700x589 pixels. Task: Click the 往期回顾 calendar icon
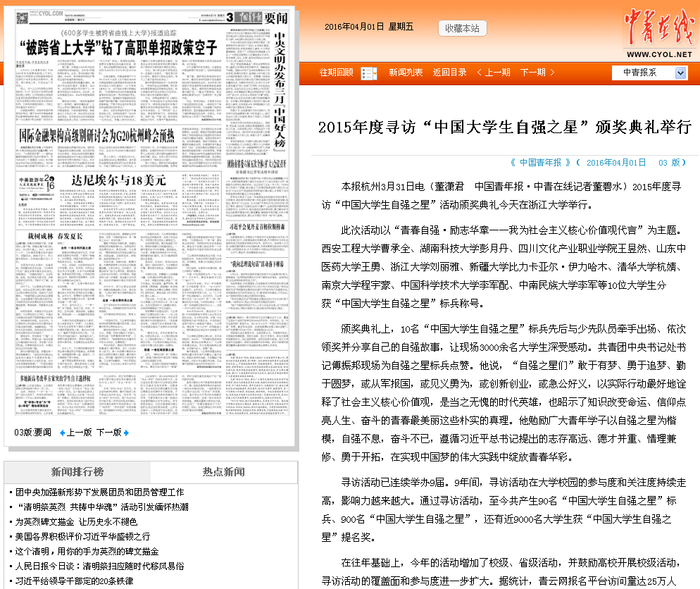369,73
